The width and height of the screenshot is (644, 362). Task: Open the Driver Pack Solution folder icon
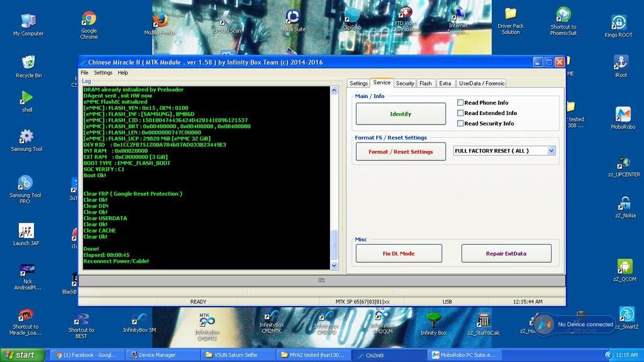[x=510, y=15]
